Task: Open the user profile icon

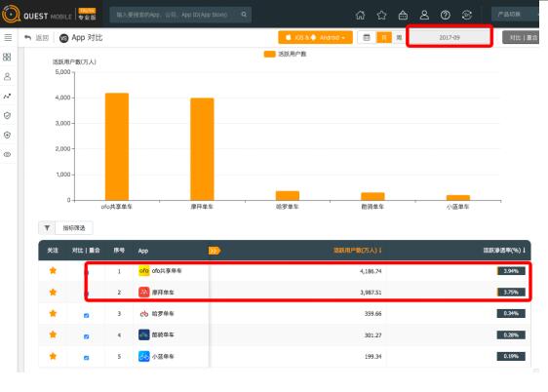Action: click(424, 15)
